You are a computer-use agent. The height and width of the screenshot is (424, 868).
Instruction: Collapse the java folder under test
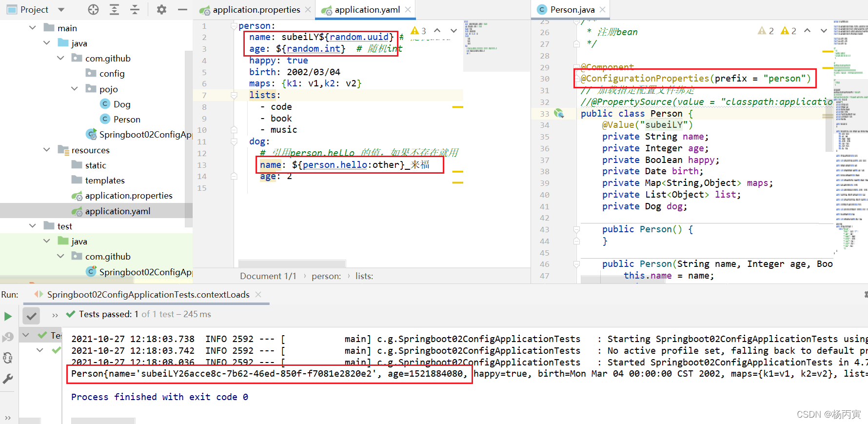pyautogui.click(x=47, y=241)
